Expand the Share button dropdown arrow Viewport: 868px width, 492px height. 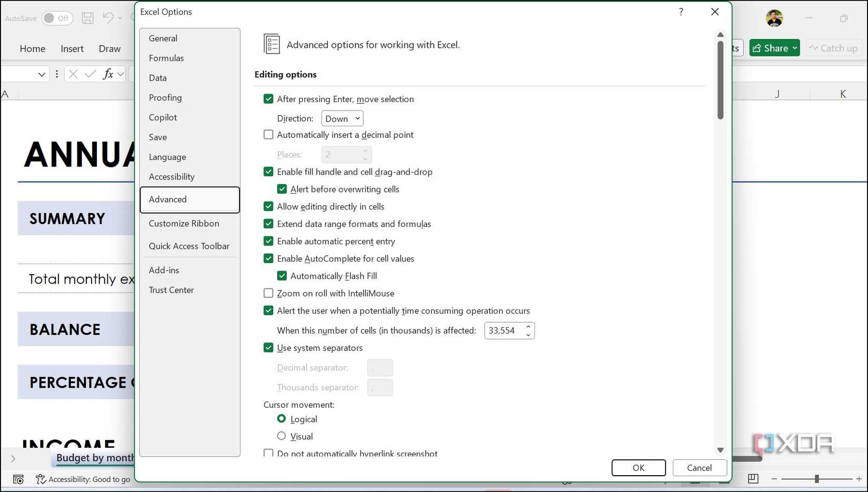click(x=795, y=48)
